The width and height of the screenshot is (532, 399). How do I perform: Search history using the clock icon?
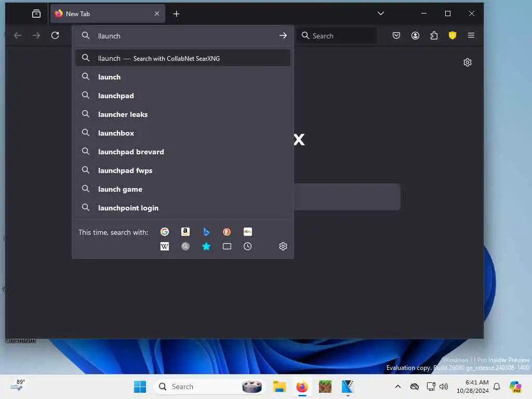(248, 246)
